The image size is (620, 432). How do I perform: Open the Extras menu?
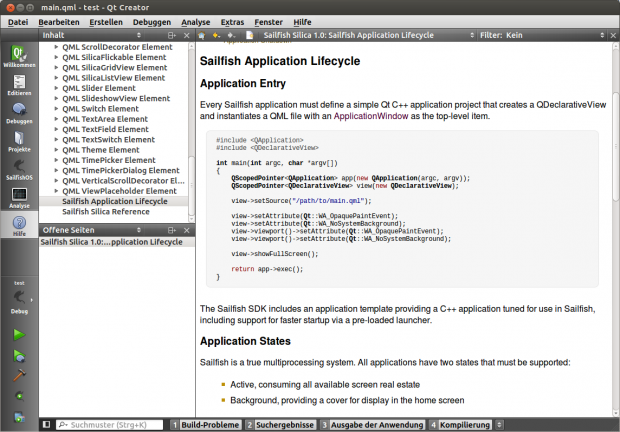click(232, 21)
